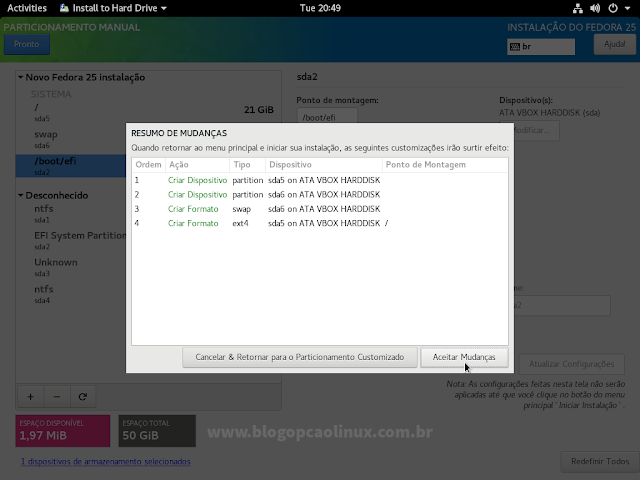This screenshot has height=480, width=640.
Task: Select row 1 Criar Dispositivo sda5
Action: pyautogui.click(x=320, y=180)
